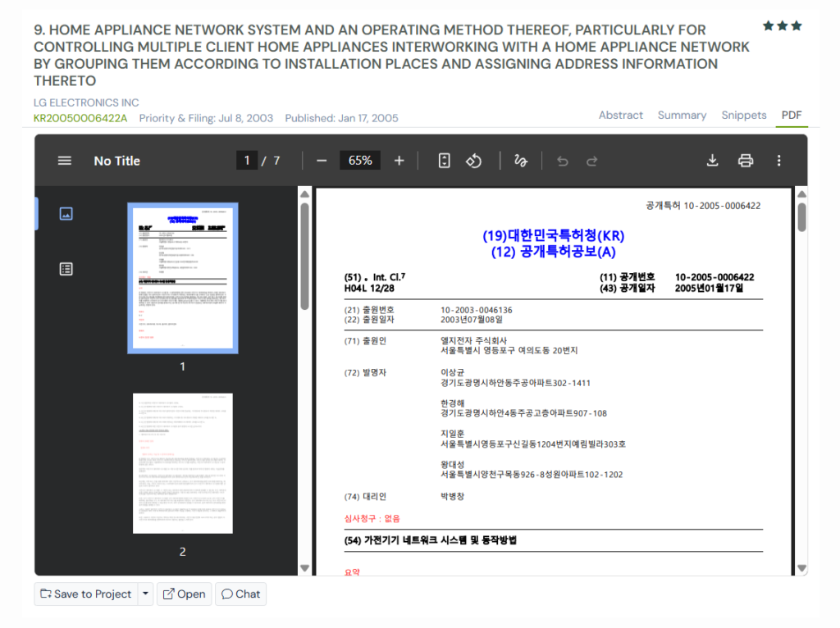Switch to the Snippets tab

(x=743, y=115)
